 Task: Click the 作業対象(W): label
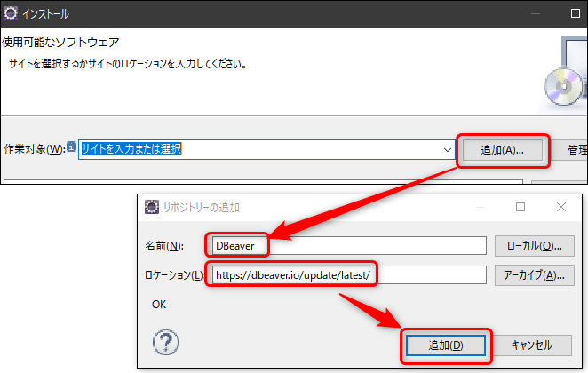[35, 149]
